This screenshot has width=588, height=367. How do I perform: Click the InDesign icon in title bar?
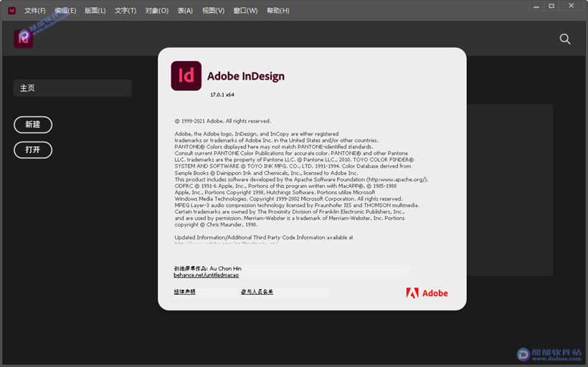11,11
